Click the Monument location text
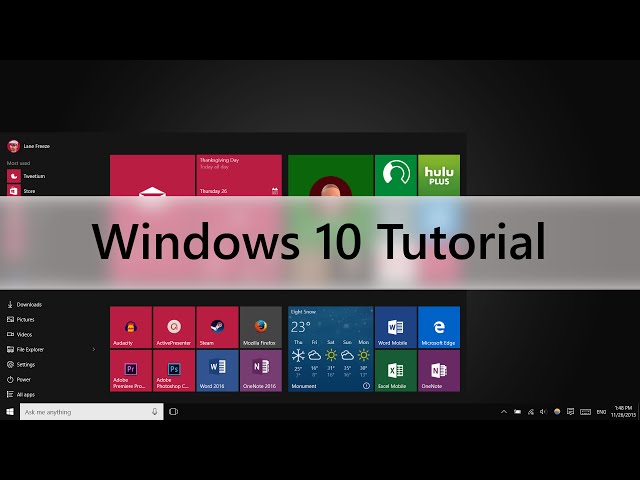The width and height of the screenshot is (640, 480). [x=304, y=386]
